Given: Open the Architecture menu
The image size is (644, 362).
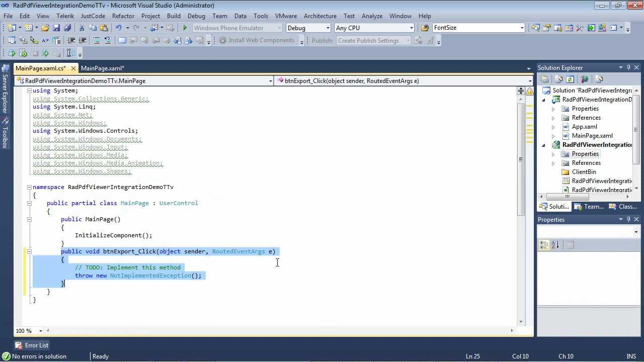Looking at the screenshot, I should (320, 16).
